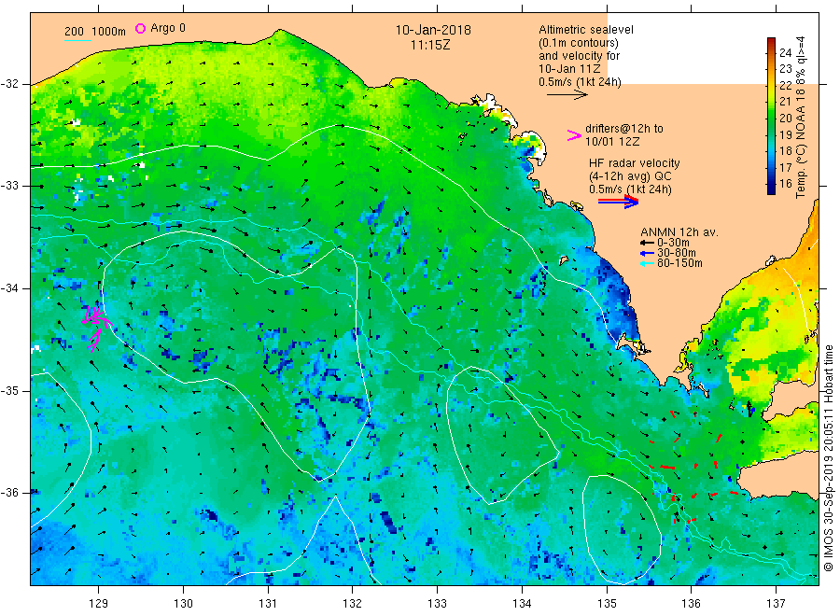
Task: Click the 135 longitude axis label
Action: [x=607, y=603]
